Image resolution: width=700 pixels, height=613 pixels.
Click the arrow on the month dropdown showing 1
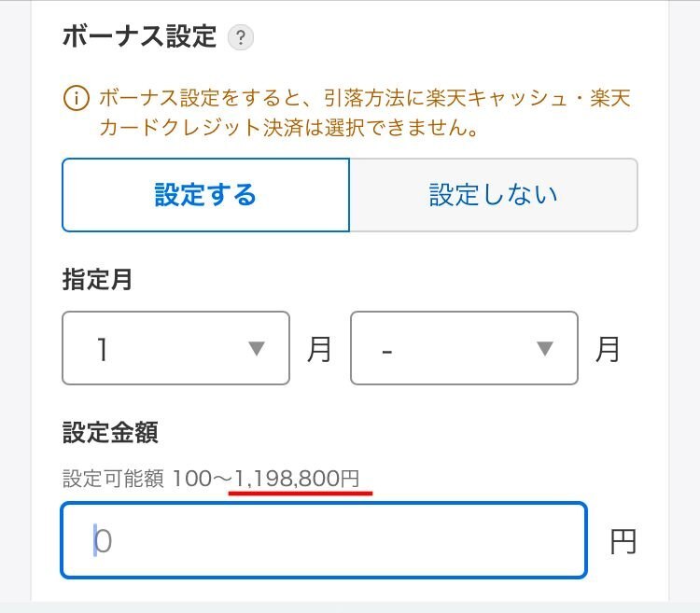(x=258, y=348)
